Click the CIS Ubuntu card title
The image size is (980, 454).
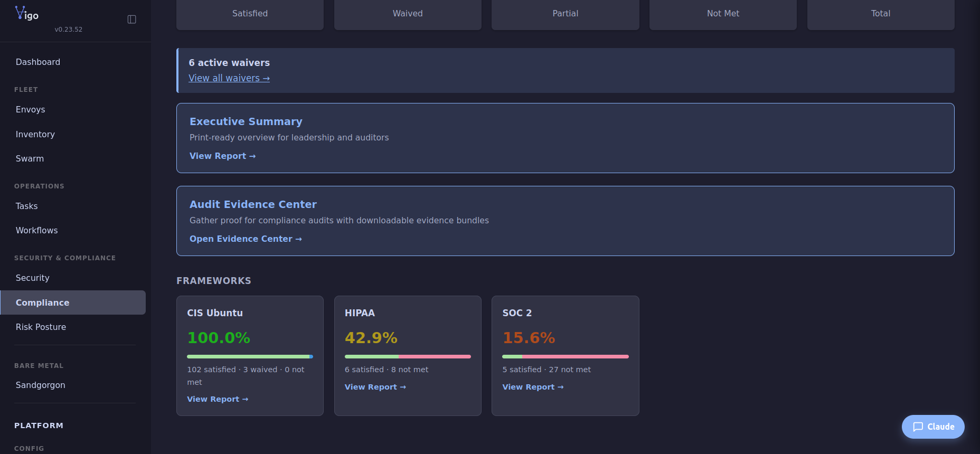point(215,313)
